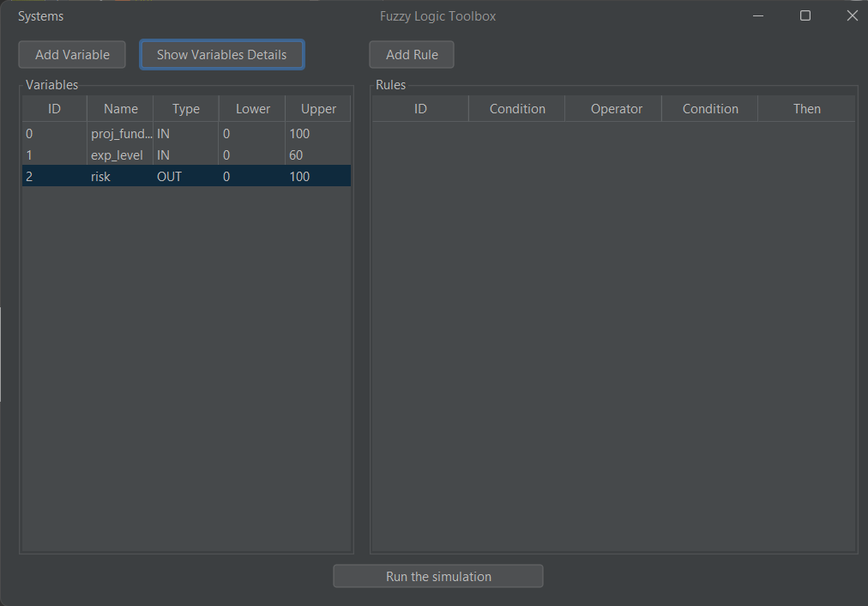This screenshot has height=606, width=868.
Task: Click the first Condition header in Rules table
Action: pyautogui.click(x=516, y=108)
